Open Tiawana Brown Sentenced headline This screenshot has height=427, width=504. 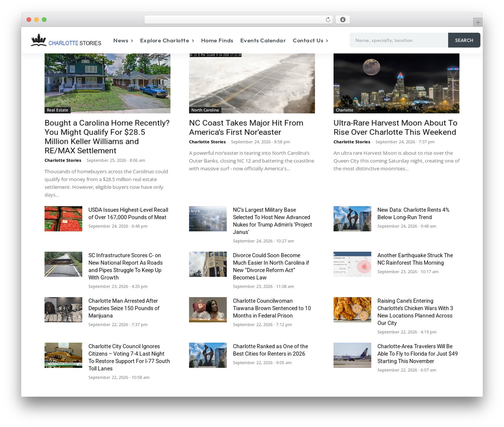tap(272, 308)
